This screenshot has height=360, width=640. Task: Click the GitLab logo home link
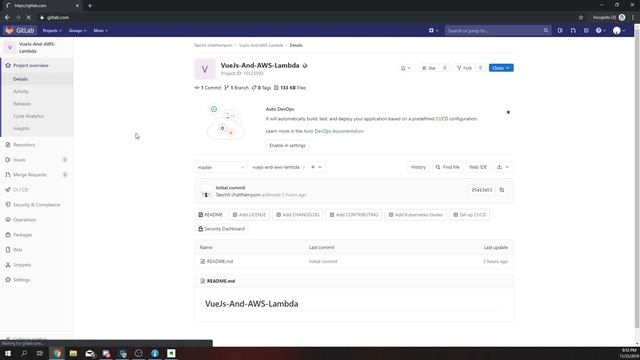click(20, 31)
